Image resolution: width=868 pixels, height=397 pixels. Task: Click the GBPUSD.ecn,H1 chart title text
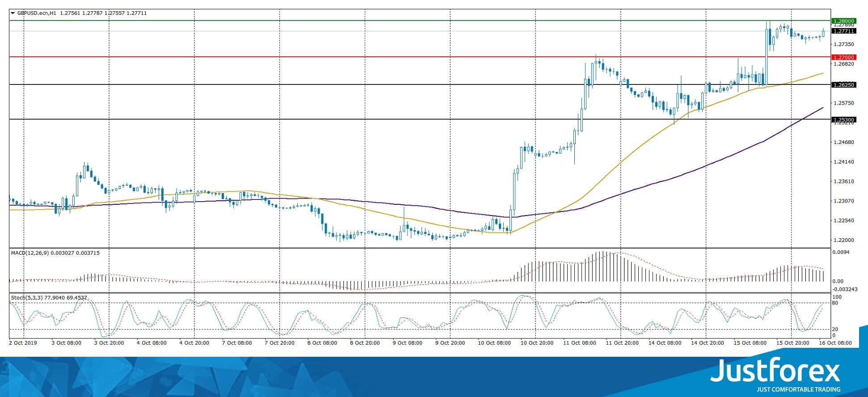pyautogui.click(x=37, y=13)
